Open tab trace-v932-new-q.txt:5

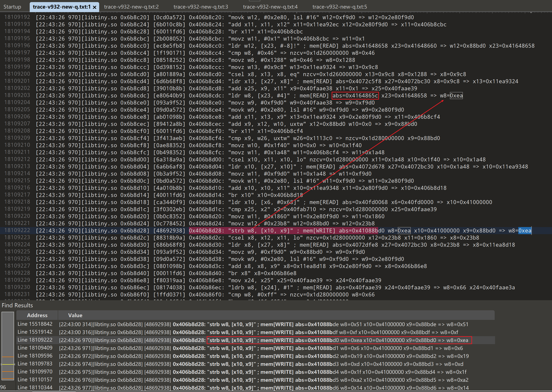point(340,7)
